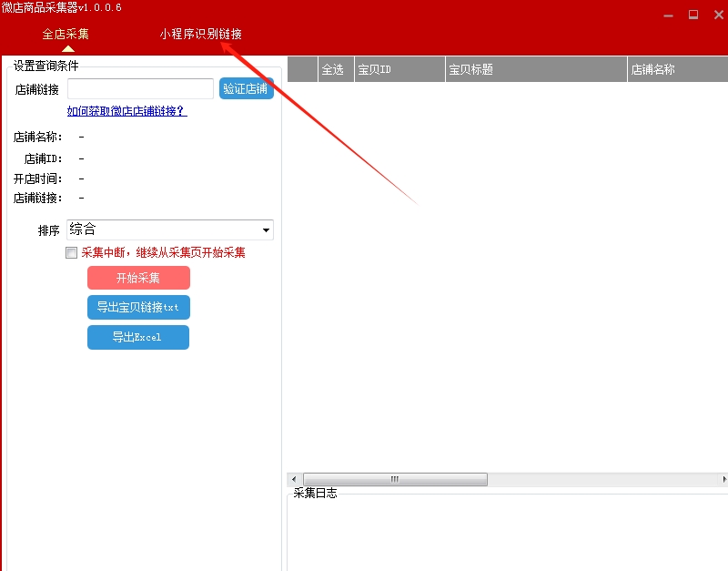Screen dimensions: 728x571
Task: Click the 宝贝标题 column header
Action: 536,69
